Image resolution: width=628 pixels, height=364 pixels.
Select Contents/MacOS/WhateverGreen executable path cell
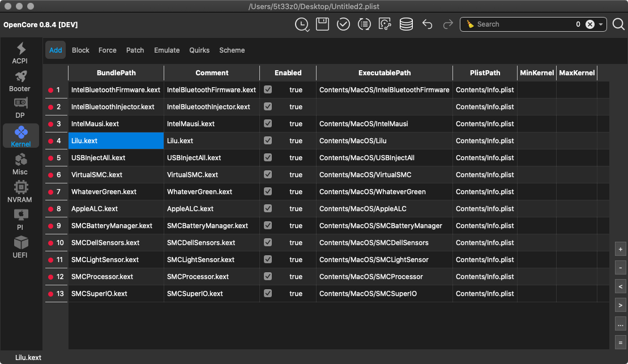(385, 192)
